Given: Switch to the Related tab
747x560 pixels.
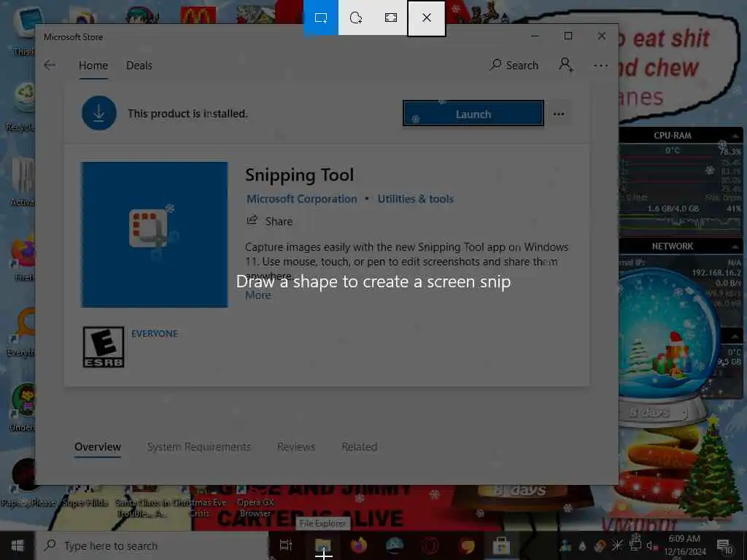Looking at the screenshot, I should point(359,447).
